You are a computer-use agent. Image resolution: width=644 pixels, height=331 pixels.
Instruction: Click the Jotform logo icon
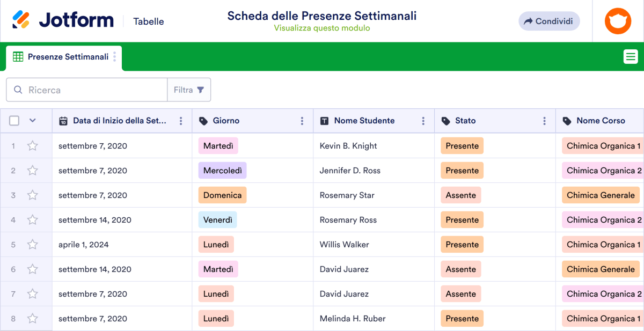point(20,19)
